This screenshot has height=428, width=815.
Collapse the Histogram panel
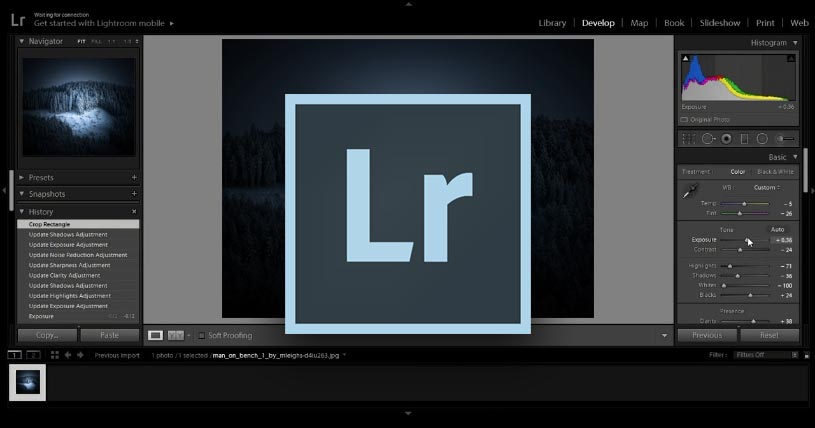point(795,43)
